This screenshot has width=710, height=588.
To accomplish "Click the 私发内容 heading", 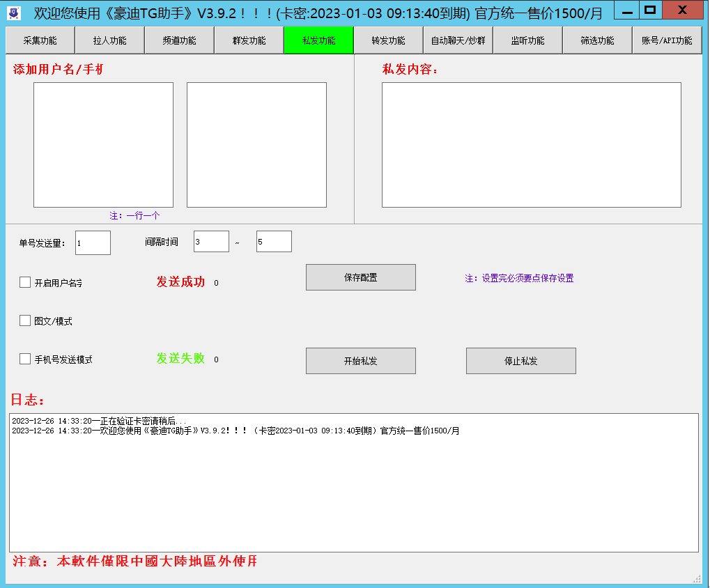I will coord(410,69).
